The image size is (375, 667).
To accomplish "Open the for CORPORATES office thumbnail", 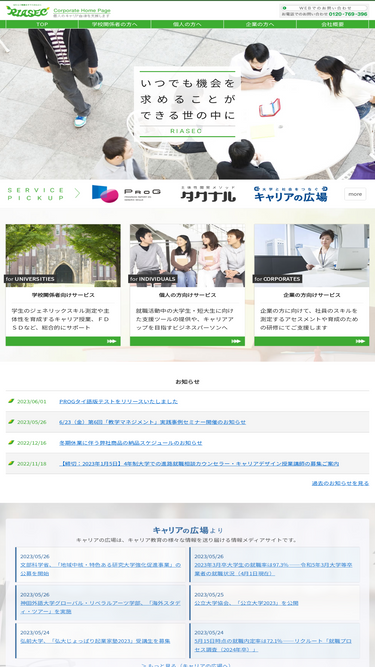I will point(312,255).
